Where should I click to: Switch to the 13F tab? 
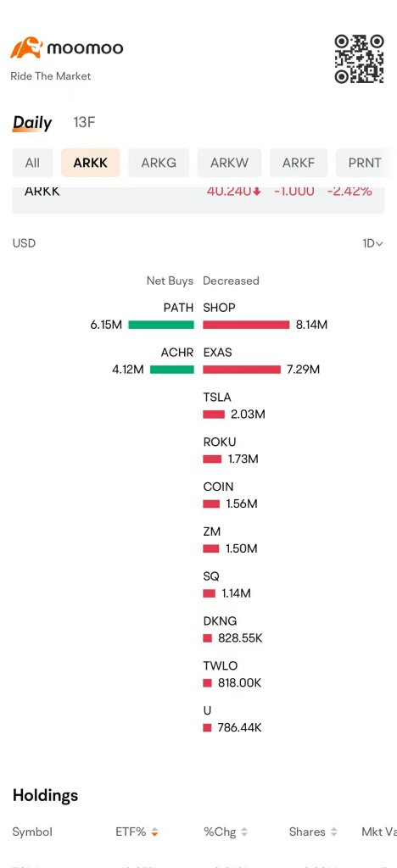[x=84, y=122]
